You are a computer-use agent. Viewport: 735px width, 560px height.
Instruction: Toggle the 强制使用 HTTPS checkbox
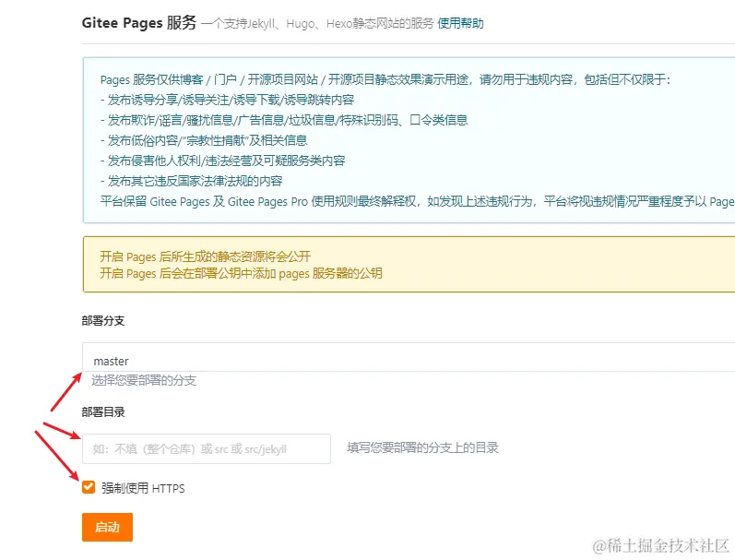pos(89,487)
